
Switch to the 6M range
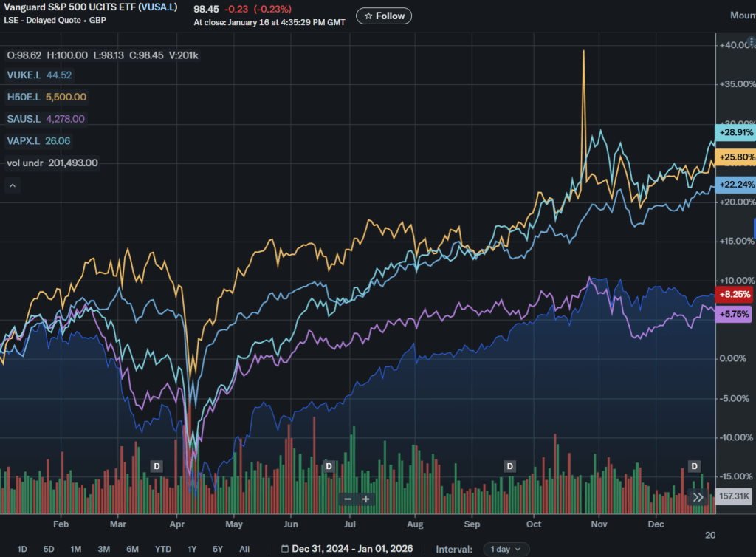pyautogui.click(x=132, y=549)
